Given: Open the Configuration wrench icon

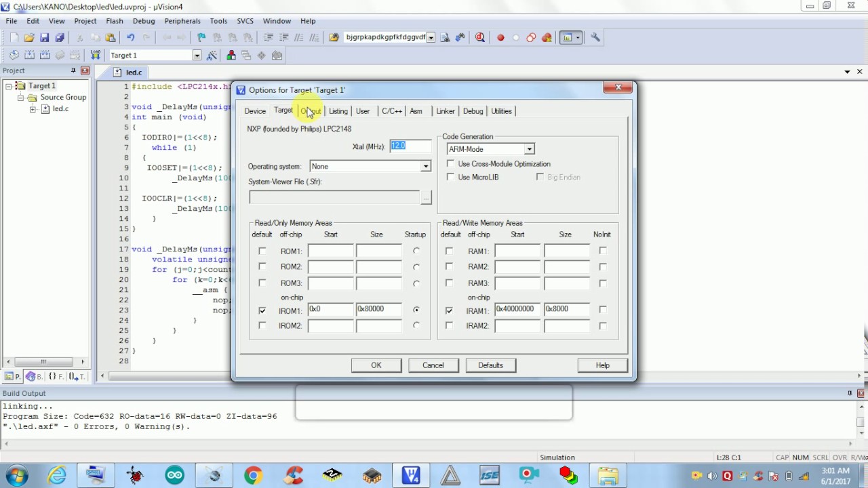Looking at the screenshot, I should [595, 38].
